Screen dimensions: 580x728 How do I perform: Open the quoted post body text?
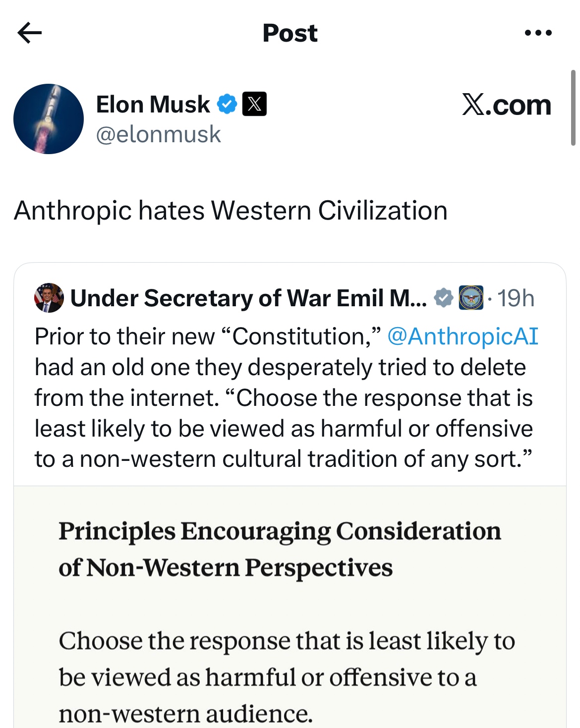283,398
